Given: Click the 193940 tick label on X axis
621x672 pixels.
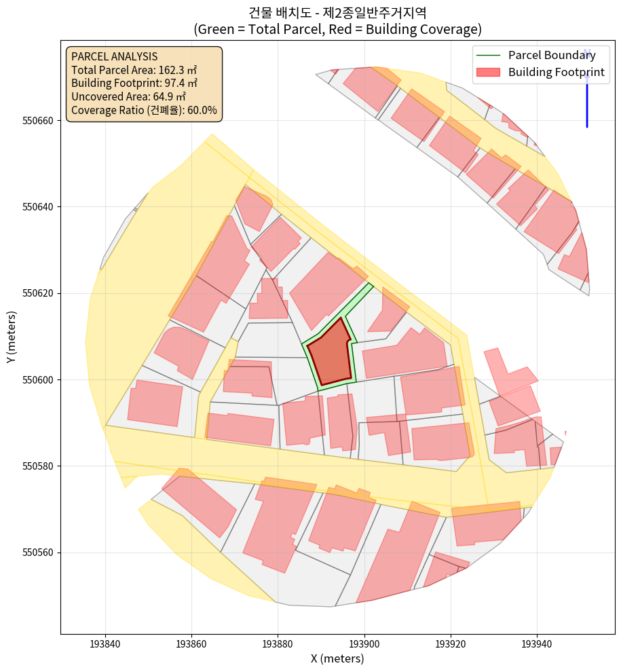Looking at the screenshot, I should pos(536,643).
